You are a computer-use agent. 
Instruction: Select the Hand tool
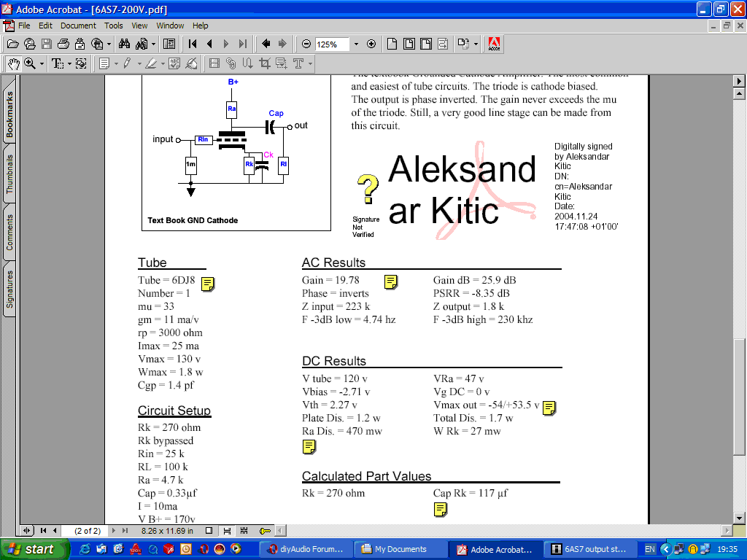tap(13, 63)
